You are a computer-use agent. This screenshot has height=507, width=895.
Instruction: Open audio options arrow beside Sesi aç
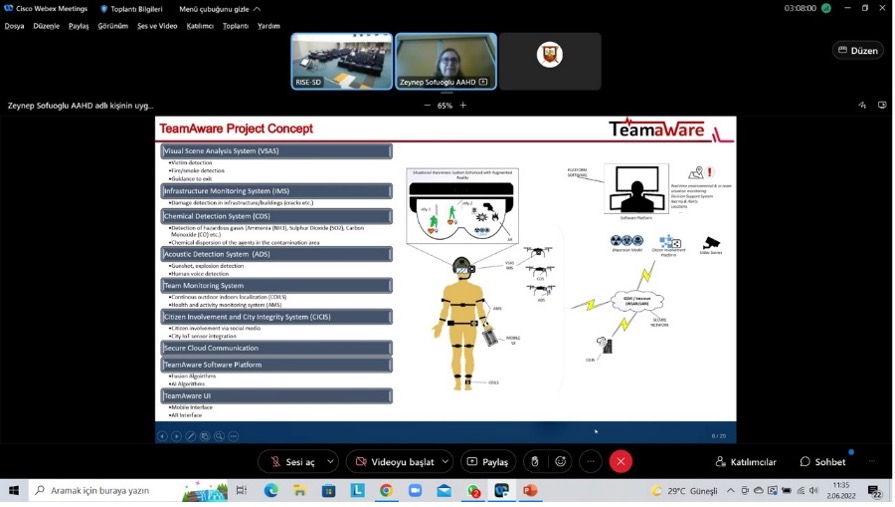tap(330, 461)
